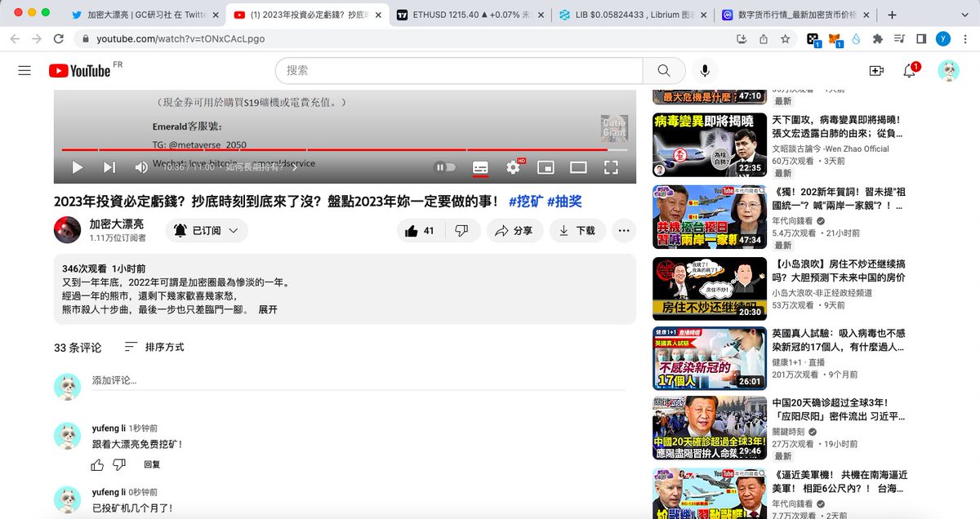Like the comment 跟着大漂亮免费挖矿

98,464
